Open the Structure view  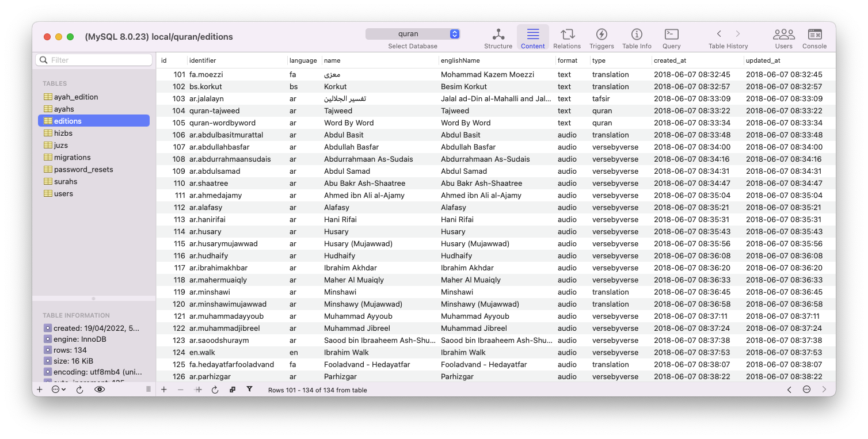pos(498,38)
